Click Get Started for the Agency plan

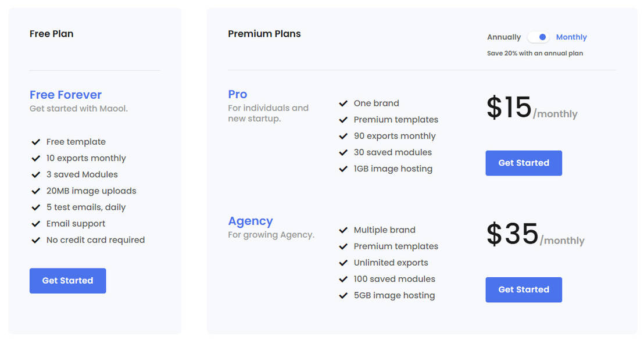point(523,289)
